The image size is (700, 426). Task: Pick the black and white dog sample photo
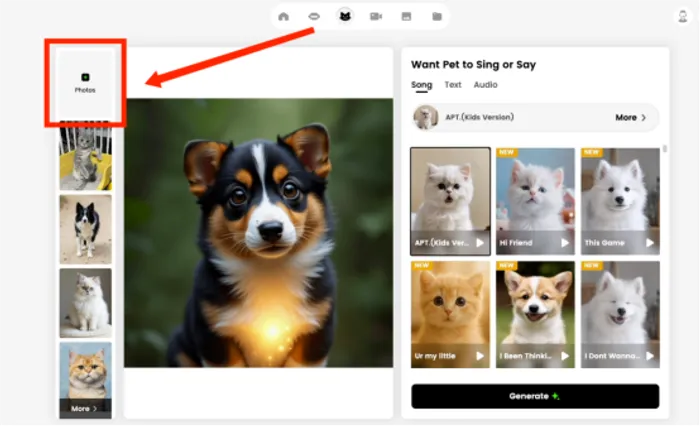tap(85, 228)
